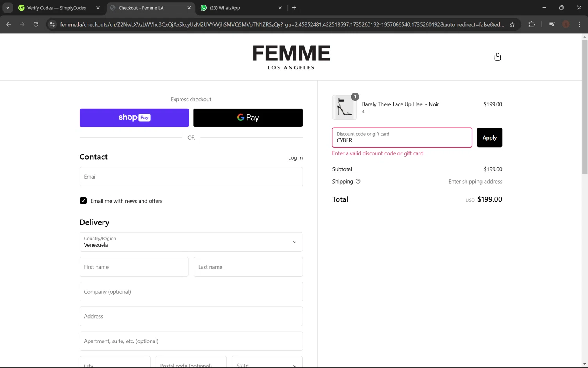Expand the State dropdown
588x368 pixels.
(267, 362)
